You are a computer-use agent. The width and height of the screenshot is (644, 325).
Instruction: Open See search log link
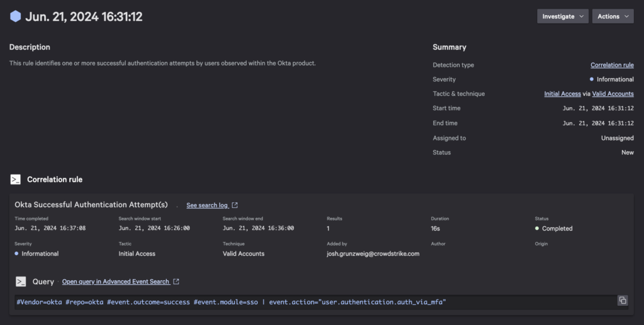tap(208, 205)
